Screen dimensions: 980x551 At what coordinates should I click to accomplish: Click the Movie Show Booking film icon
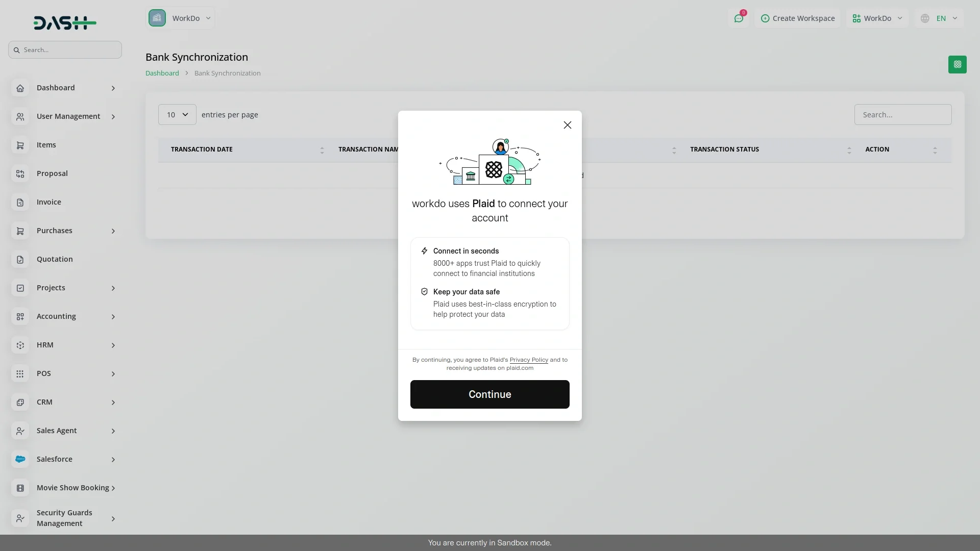click(x=20, y=488)
